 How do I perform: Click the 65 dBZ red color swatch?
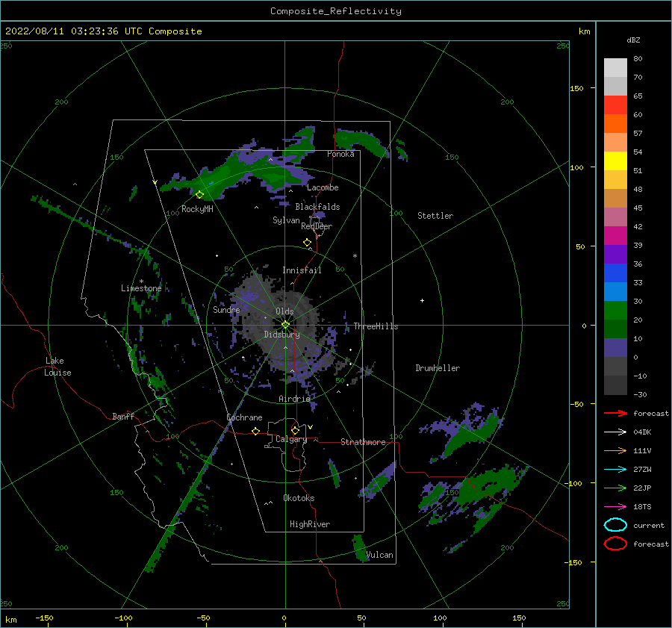615,105
